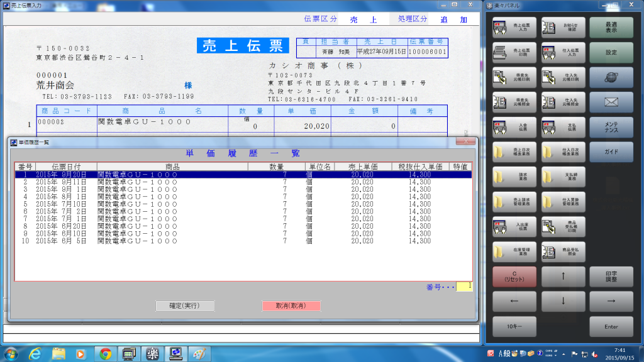Open File Explorer from the taskbar
This screenshot has width=644, height=362.
(58, 354)
